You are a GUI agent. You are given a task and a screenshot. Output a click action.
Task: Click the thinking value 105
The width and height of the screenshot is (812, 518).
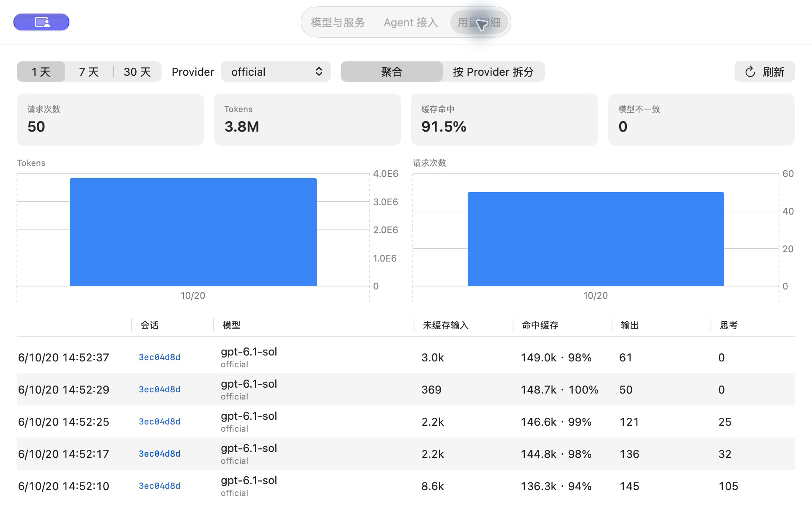(728, 486)
